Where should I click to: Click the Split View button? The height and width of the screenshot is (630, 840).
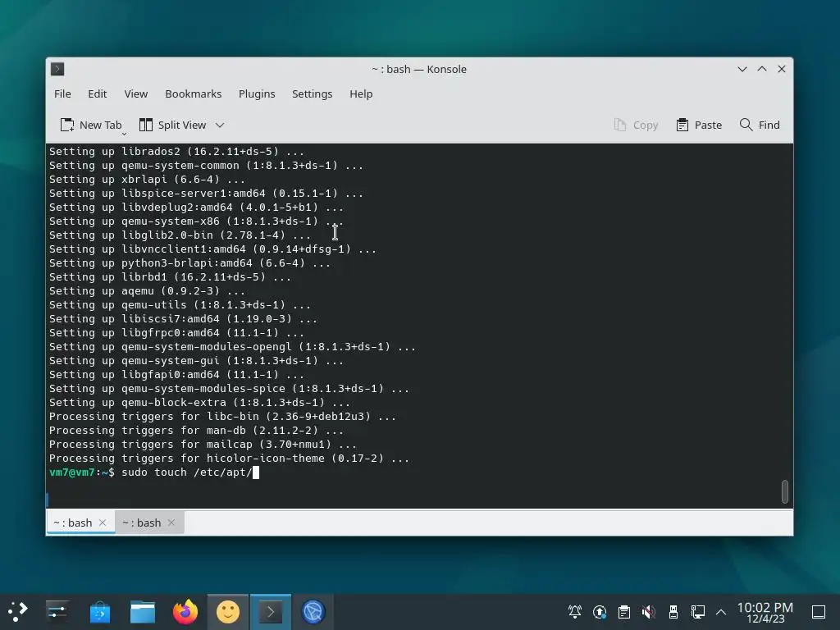pyautogui.click(x=172, y=125)
